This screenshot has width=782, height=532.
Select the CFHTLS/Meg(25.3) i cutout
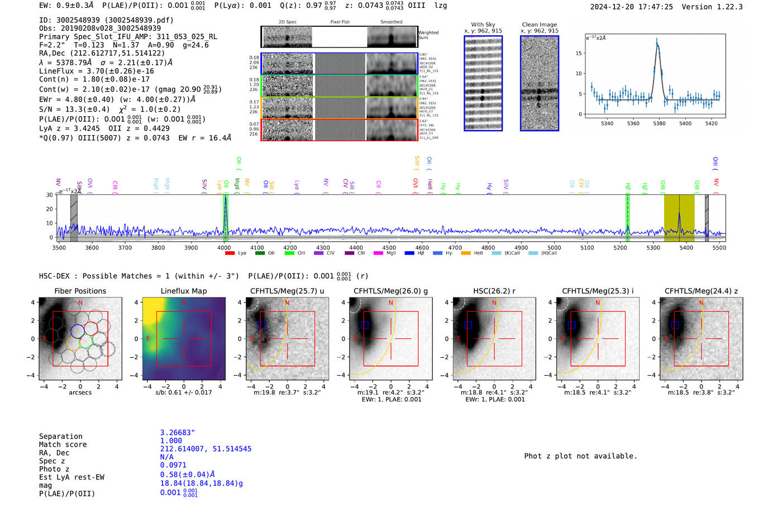(598, 338)
